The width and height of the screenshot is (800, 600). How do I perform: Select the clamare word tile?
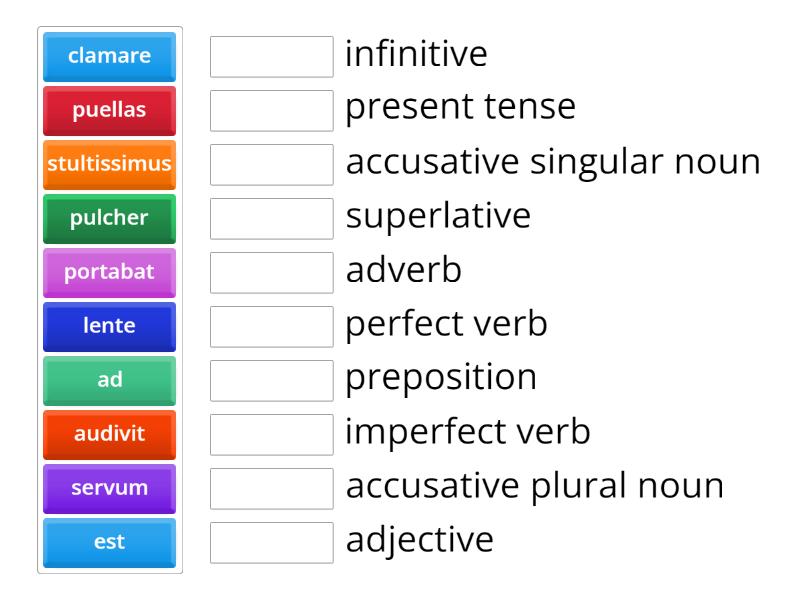[x=108, y=57]
